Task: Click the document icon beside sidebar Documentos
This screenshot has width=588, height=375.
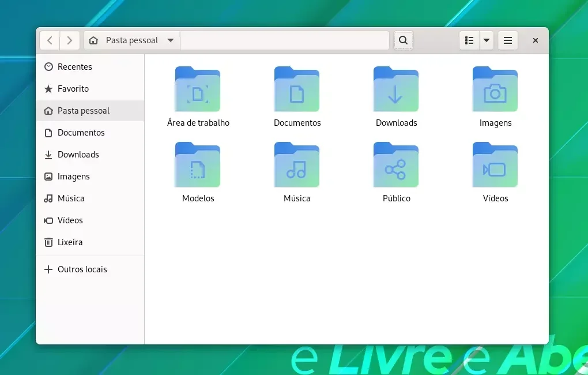Action: coord(48,133)
